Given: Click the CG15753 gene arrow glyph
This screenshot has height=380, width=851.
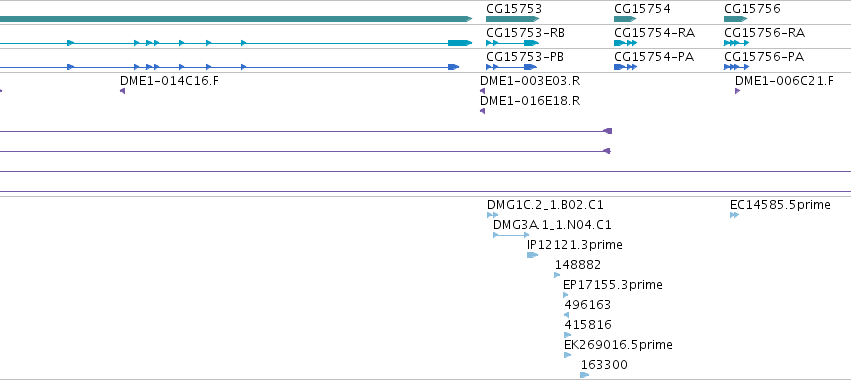Looking at the screenshot, I should 513,19.
